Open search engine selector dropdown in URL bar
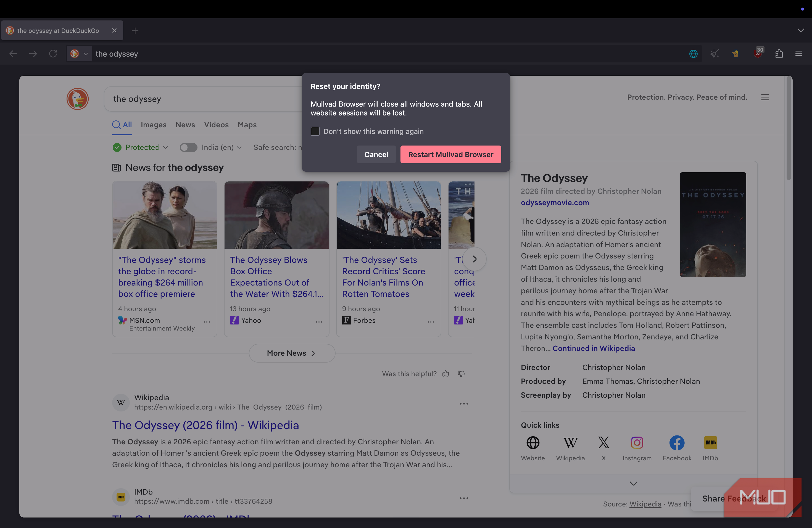Viewport: 812px width, 528px height. [79, 54]
